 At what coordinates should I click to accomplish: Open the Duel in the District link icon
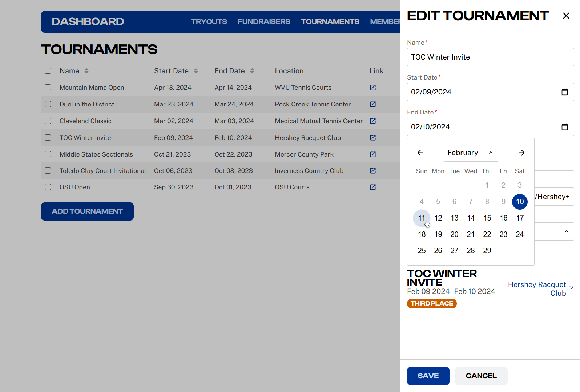pos(373,104)
